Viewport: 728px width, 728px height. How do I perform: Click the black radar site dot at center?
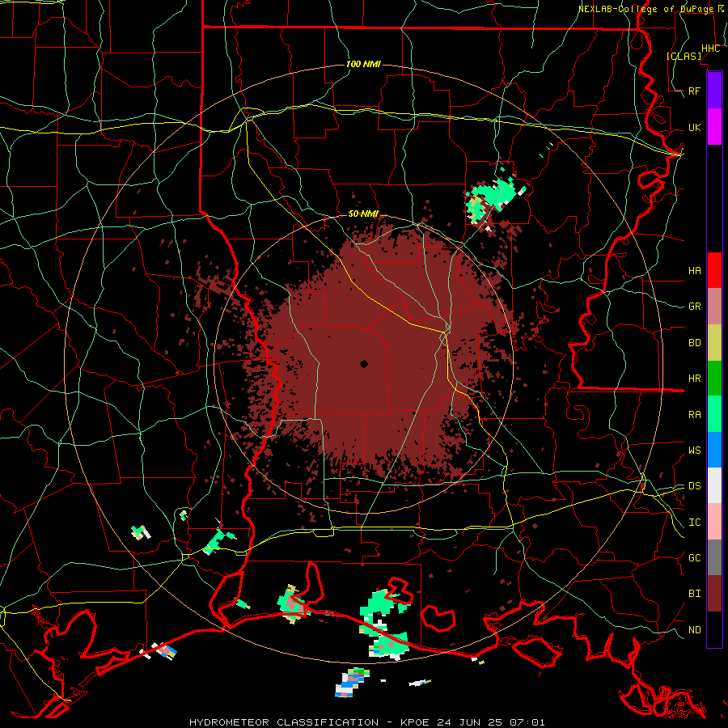(x=364, y=364)
